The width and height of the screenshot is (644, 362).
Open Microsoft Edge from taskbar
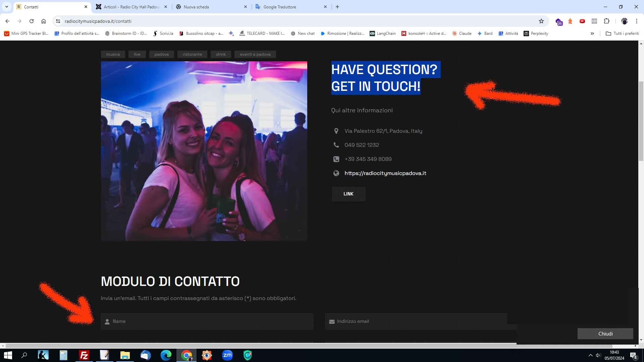click(166, 355)
